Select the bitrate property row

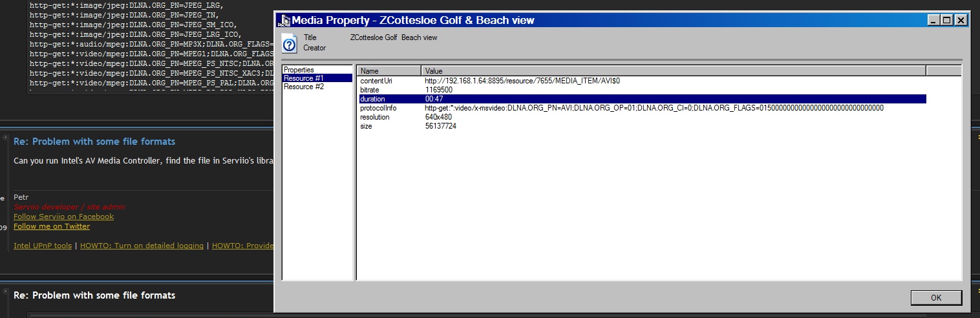pyautogui.click(x=371, y=90)
